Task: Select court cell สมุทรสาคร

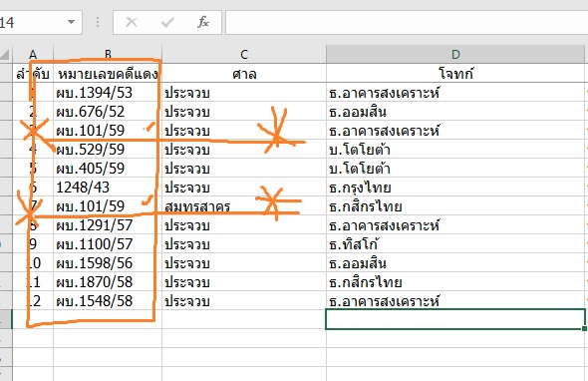Action: (x=244, y=206)
